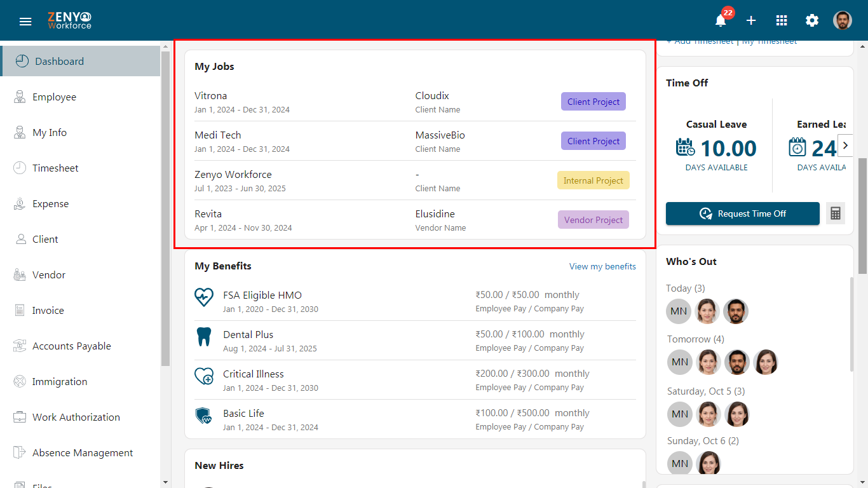Click the bearded man's photo under Tomorrow
This screenshot has width=868, height=488.
coord(737,362)
